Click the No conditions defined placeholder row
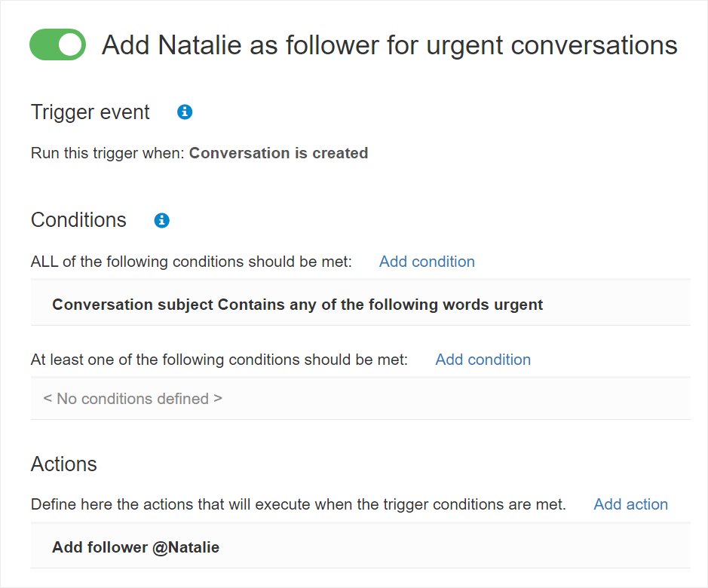708x588 pixels. 360,399
